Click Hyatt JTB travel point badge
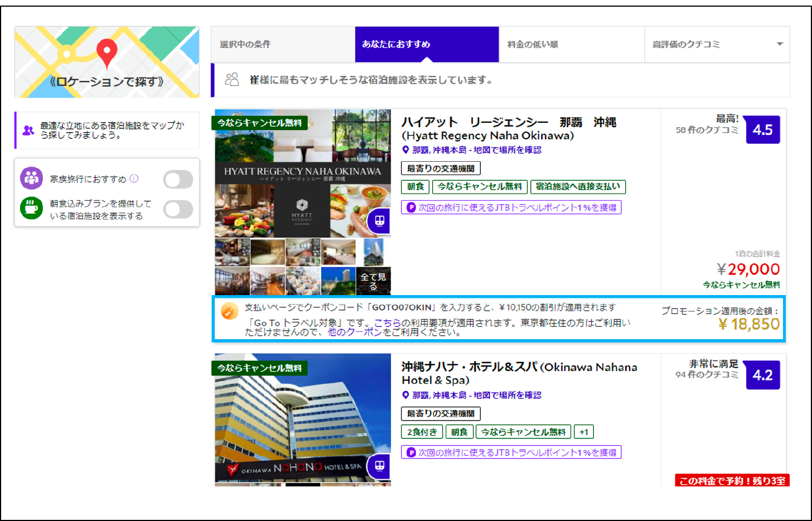The height and width of the screenshot is (521, 812). [511, 208]
